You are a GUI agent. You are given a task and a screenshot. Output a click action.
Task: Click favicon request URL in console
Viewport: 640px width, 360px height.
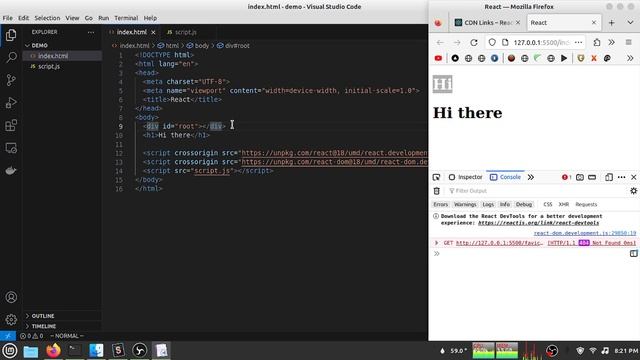(499, 243)
